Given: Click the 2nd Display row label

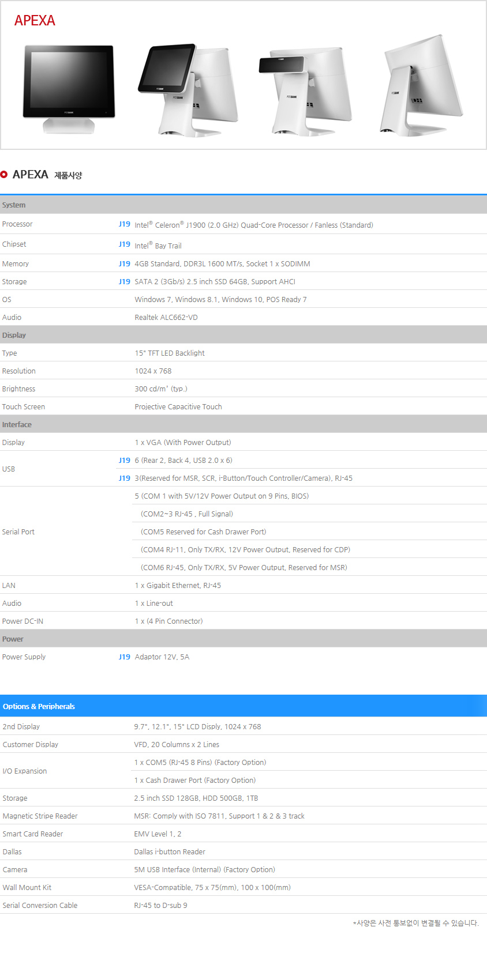Looking at the screenshot, I should (21, 727).
